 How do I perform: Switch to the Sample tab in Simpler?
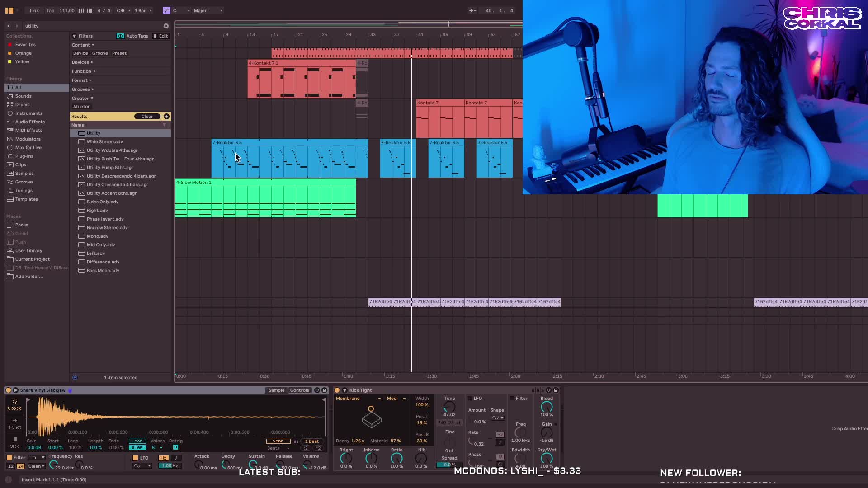(276, 390)
